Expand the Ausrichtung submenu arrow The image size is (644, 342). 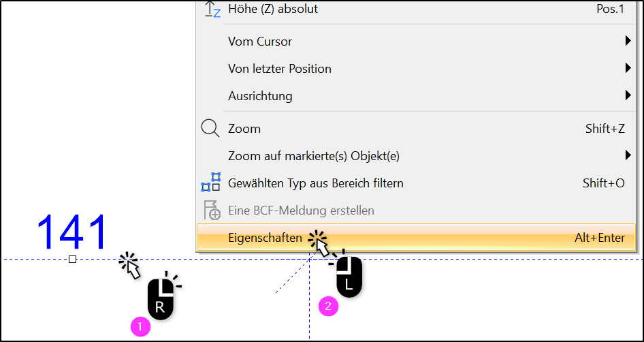(x=628, y=96)
